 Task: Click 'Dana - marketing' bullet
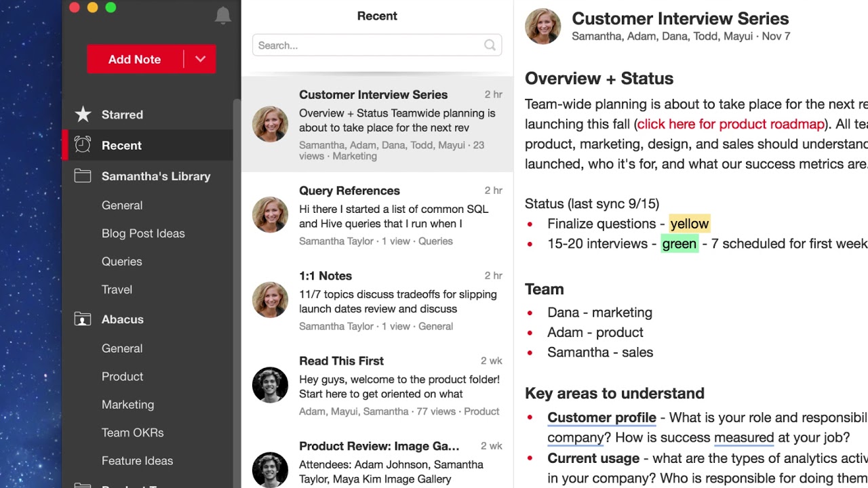pos(599,312)
